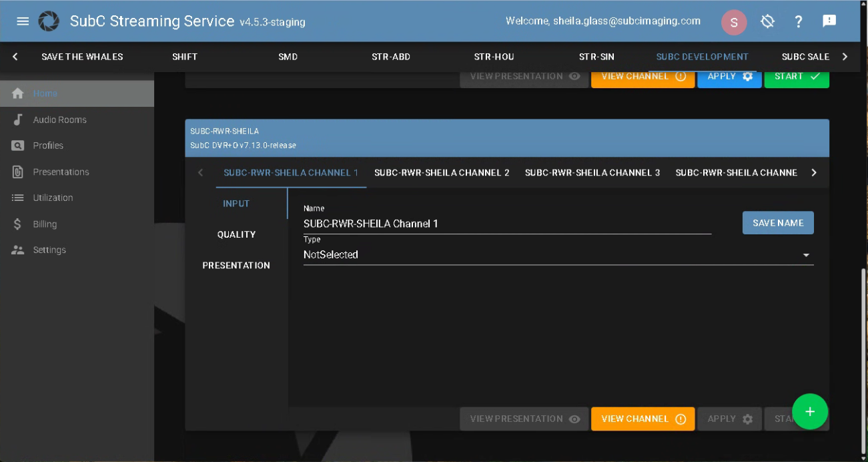The width and height of the screenshot is (868, 462).
Task: Toggle the theme/brightness icon in header
Action: click(767, 21)
